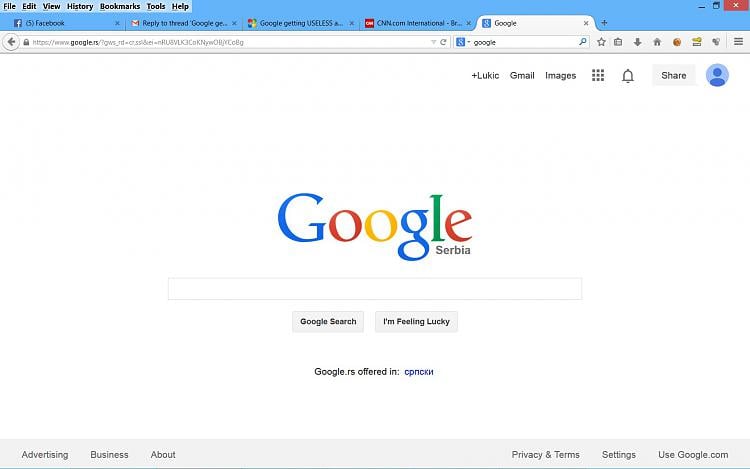Image resolution: width=750 pixels, height=469 pixels.
Task: Open the search engine selector dropdown
Action: (x=463, y=42)
